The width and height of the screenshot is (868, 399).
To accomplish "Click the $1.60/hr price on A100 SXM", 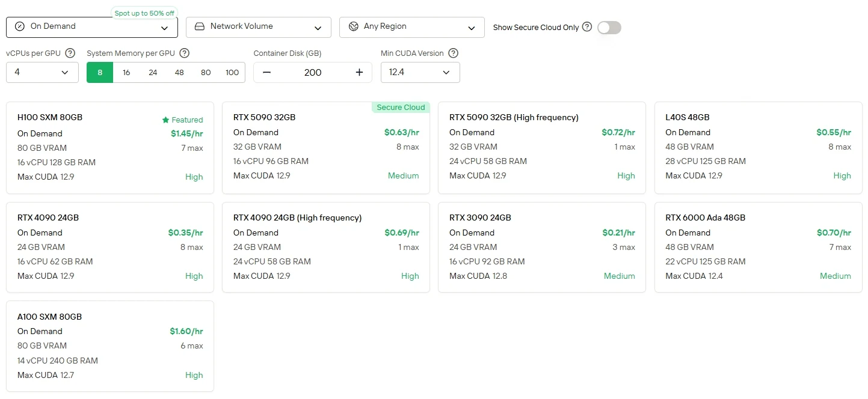I will click(186, 331).
